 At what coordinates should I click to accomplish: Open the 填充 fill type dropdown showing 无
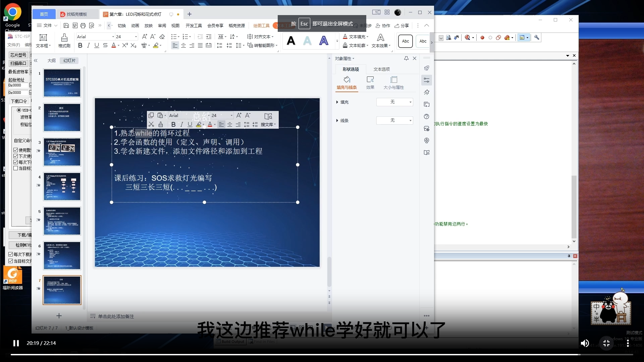tap(394, 102)
